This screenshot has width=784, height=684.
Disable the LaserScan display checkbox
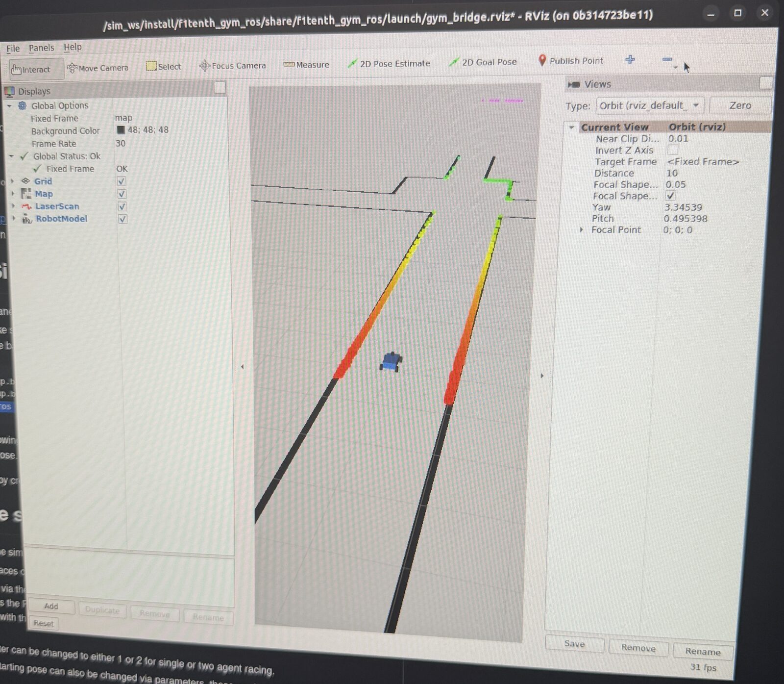click(x=122, y=206)
